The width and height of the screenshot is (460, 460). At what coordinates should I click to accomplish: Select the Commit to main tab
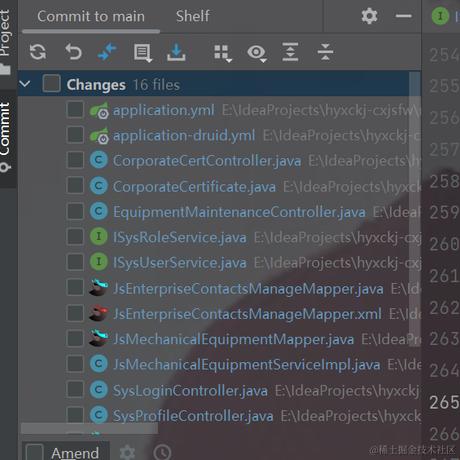[x=91, y=17]
